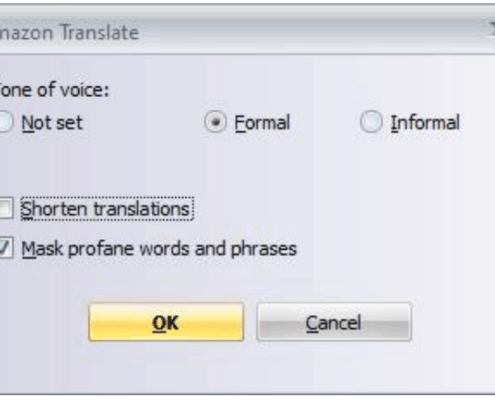Choose the Formal tone radio button
Image resolution: width=495 pixels, height=400 pixels.
(215, 122)
